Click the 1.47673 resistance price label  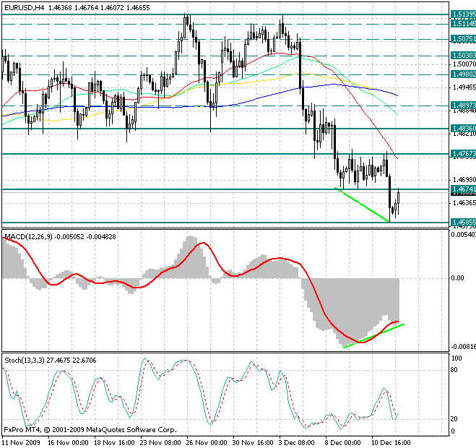tap(462, 154)
